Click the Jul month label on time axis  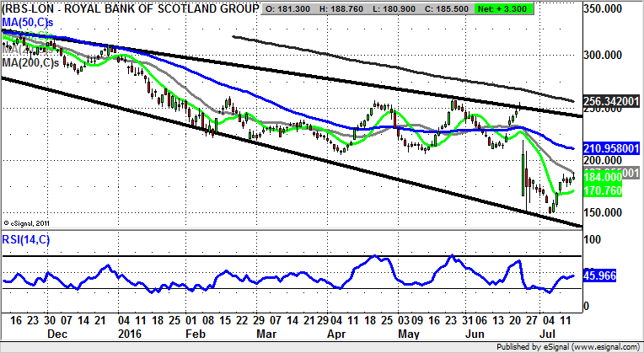pos(554,334)
